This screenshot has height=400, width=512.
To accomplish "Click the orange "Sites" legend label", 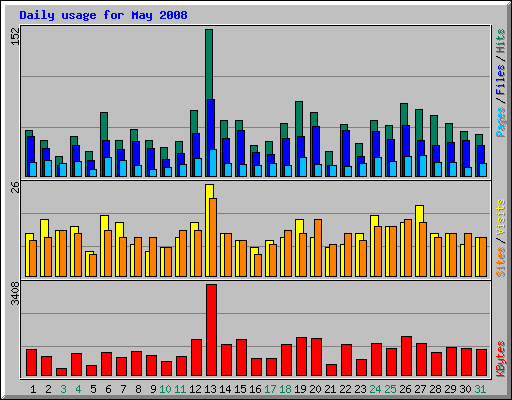I will click(501, 262).
